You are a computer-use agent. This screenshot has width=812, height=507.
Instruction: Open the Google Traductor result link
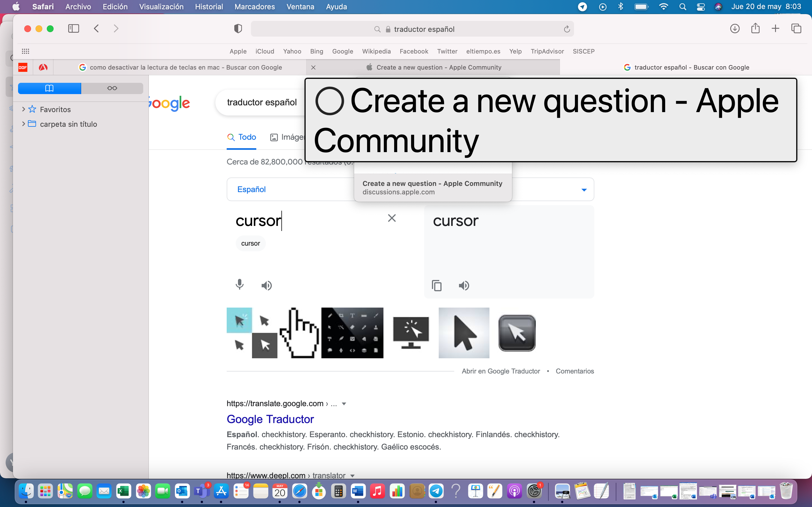270,419
